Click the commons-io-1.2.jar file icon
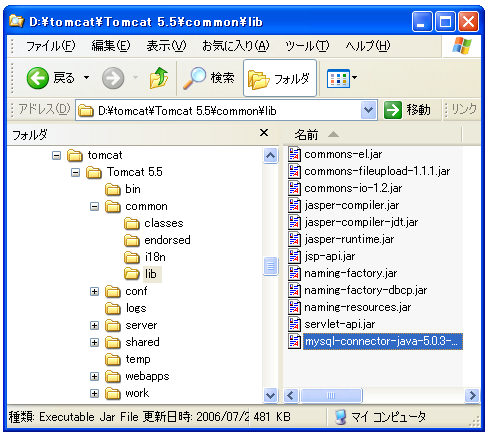487x436 pixels. [294, 188]
